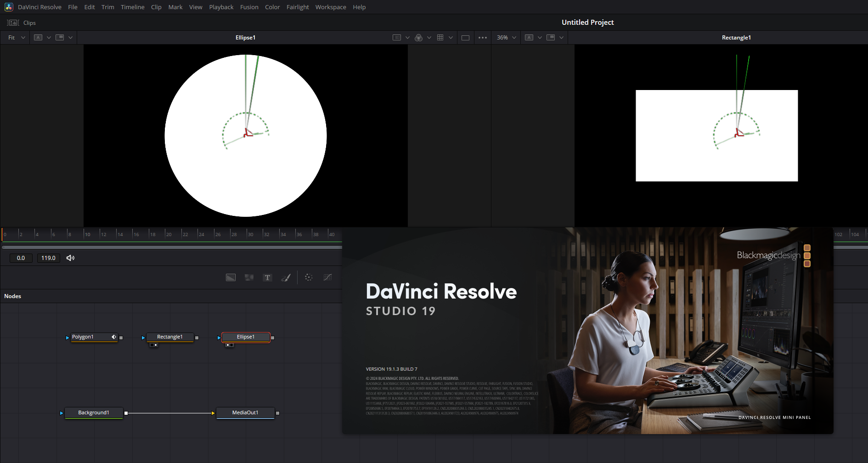868x463 pixels.
Task: Click the A buffer icon in Ellipse1 viewer
Action: point(38,38)
